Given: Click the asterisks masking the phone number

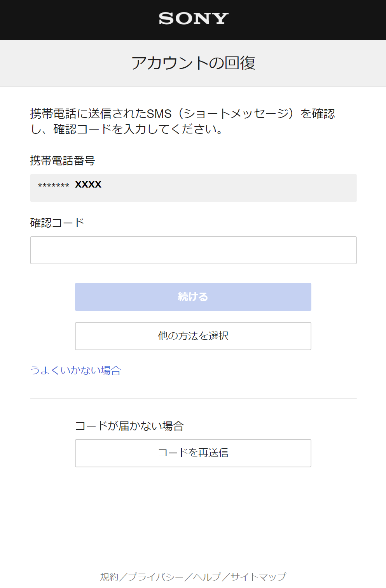Looking at the screenshot, I should pos(54,186).
